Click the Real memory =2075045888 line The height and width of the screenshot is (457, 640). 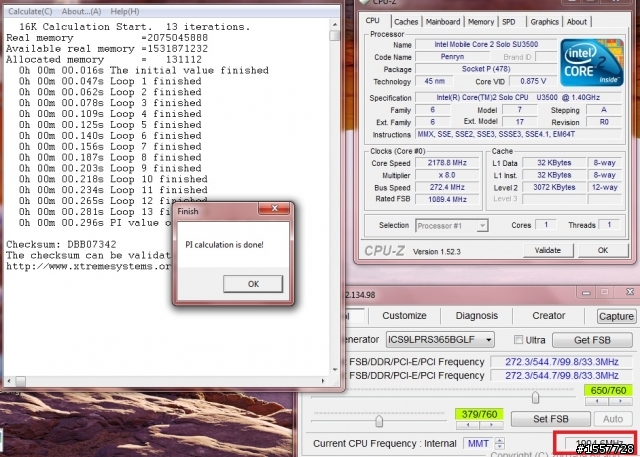(x=107, y=38)
